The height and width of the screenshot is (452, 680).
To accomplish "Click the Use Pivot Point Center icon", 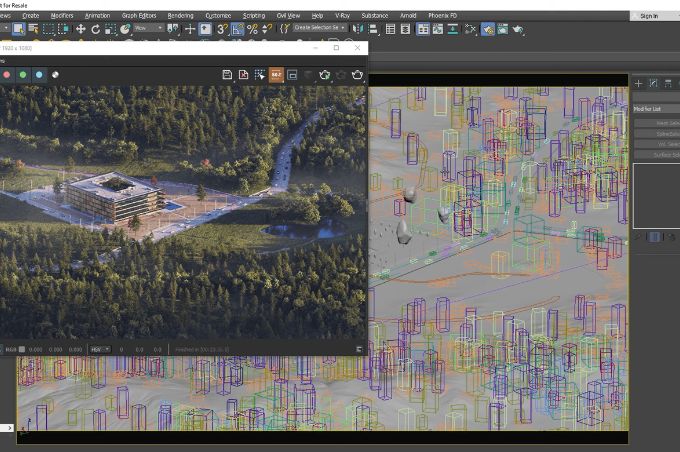I will (x=173, y=29).
